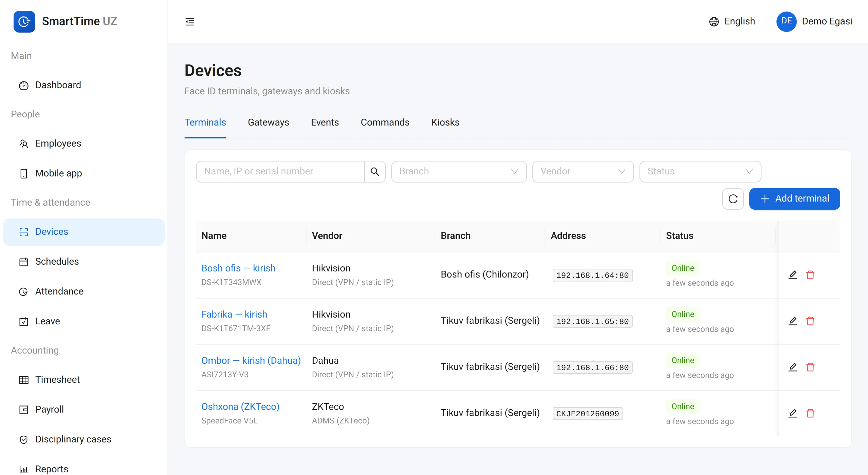868x475 pixels.
Task: Open Schedules in the sidebar
Action: pos(84,262)
